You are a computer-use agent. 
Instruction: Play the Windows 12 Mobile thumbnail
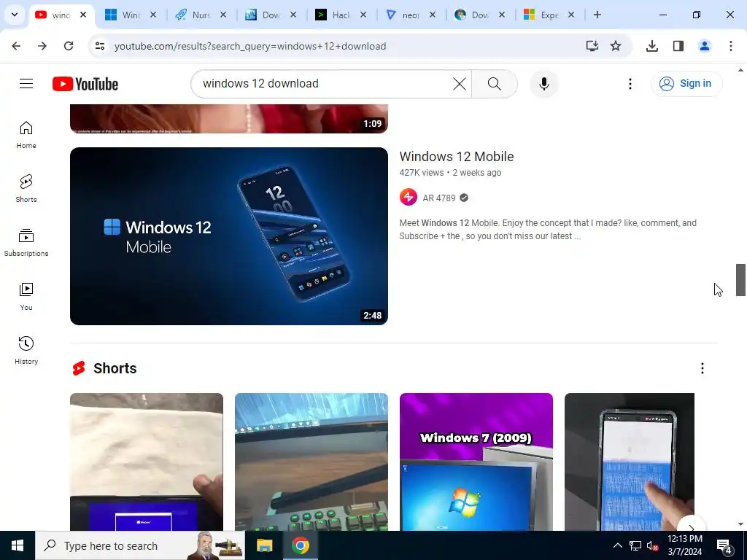coord(228,236)
